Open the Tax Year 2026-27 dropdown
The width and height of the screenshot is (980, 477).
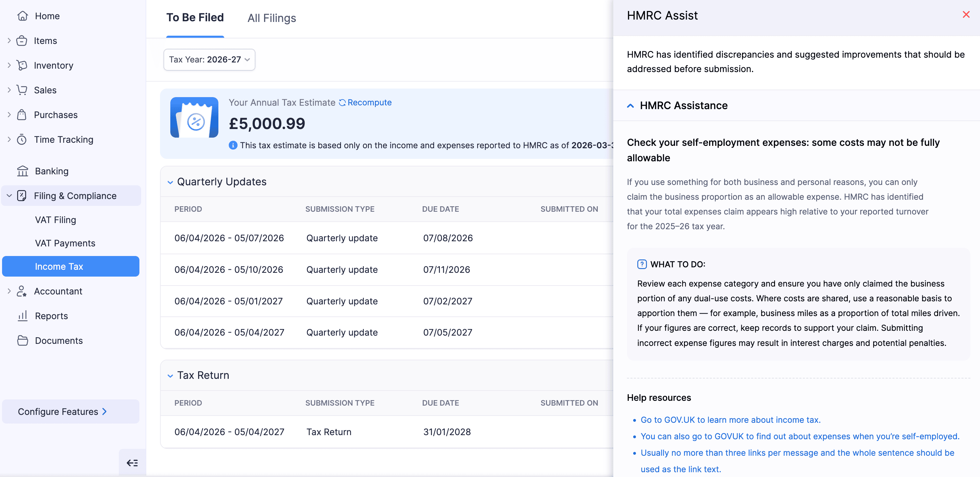[x=209, y=60]
